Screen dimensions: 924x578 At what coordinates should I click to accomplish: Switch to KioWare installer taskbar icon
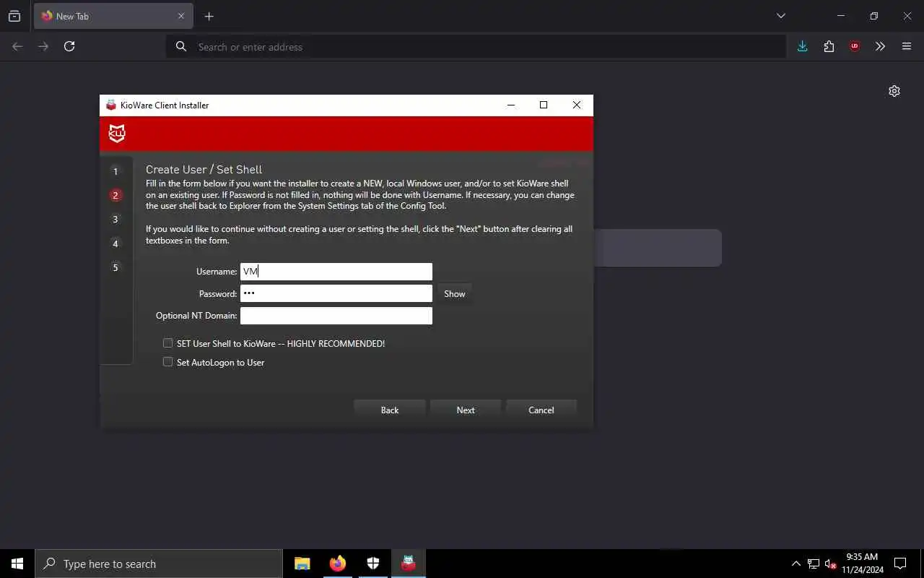click(x=409, y=564)
